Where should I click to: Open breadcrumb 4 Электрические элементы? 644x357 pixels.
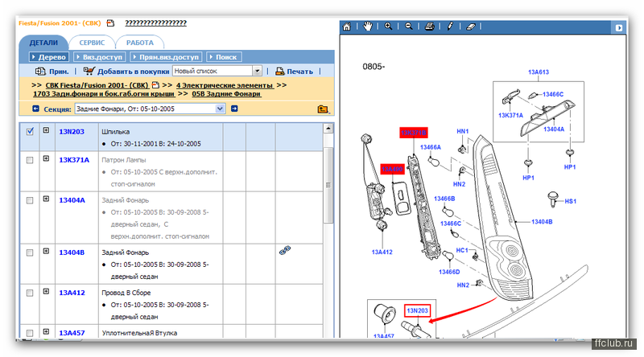coord(225,85)
